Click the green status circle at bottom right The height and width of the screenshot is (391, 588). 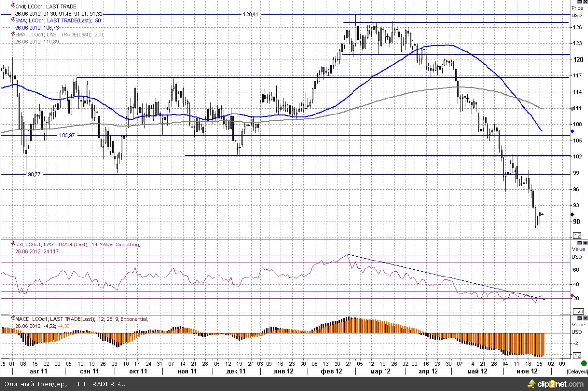(x=583, y=363)
